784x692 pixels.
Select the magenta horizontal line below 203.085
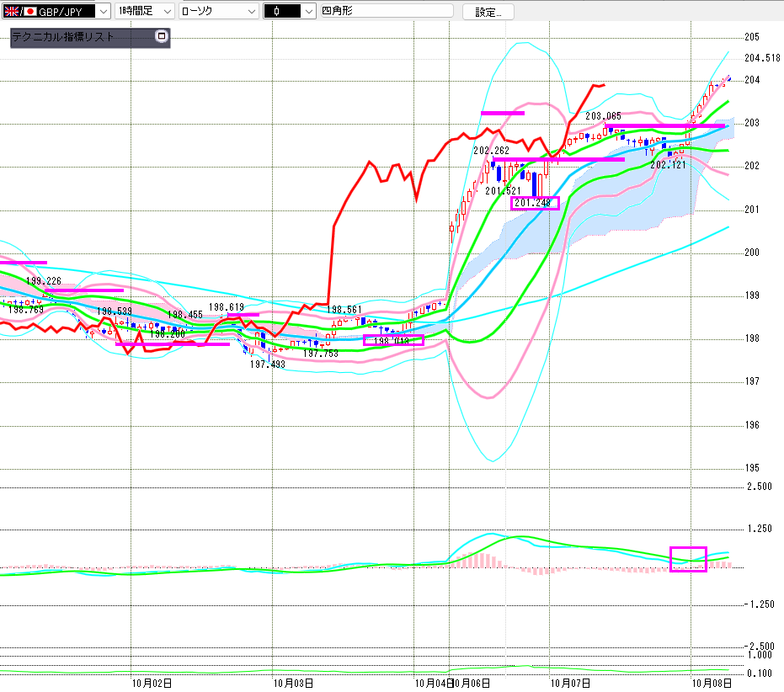[x=665, y=125]
